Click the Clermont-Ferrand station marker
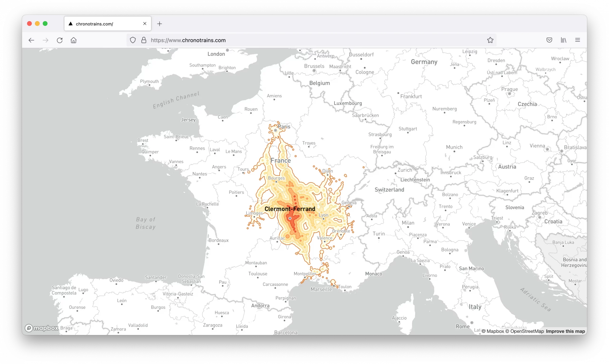The height and width of the screenshot is (364, 609). click(x=290, y=218)
